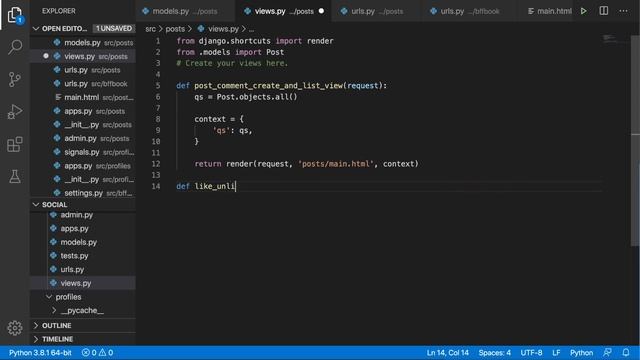Expand the Timeline section

pos(36,339)
